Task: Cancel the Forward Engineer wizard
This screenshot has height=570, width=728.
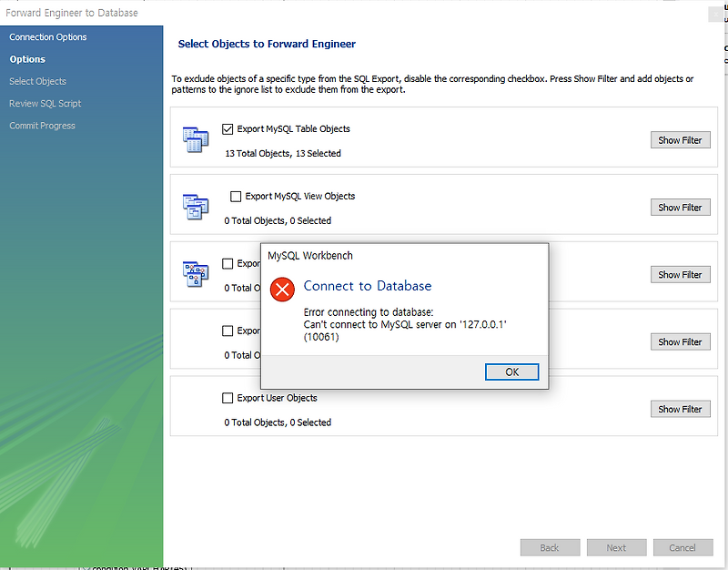Action: click(x=683, y=548)
